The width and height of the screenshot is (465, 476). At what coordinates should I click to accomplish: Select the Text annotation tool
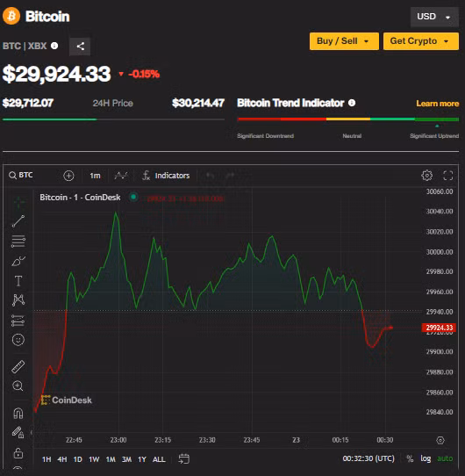tap(18, 281)
